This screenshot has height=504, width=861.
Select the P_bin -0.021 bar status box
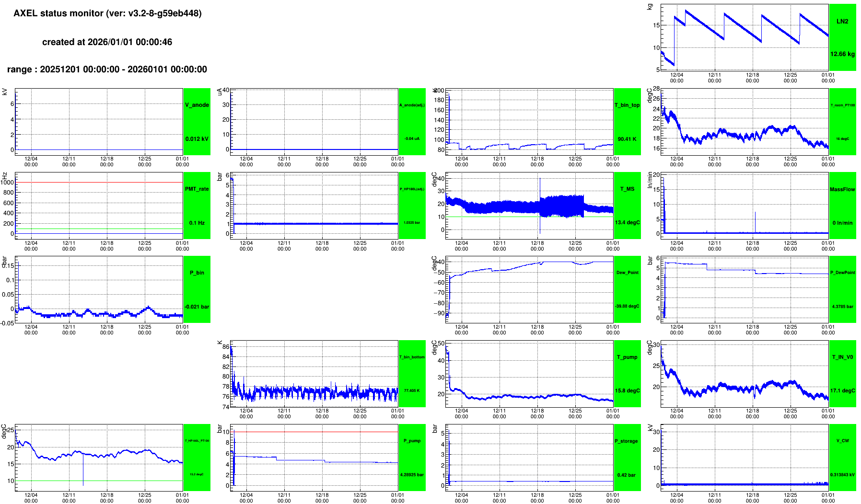pos(197,289)
